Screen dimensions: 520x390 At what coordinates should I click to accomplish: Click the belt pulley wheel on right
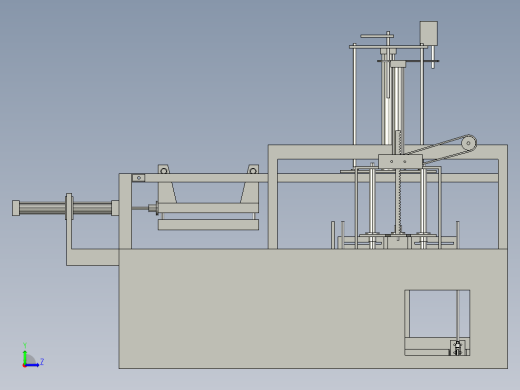pyautogui.click(x=469, y=143)
